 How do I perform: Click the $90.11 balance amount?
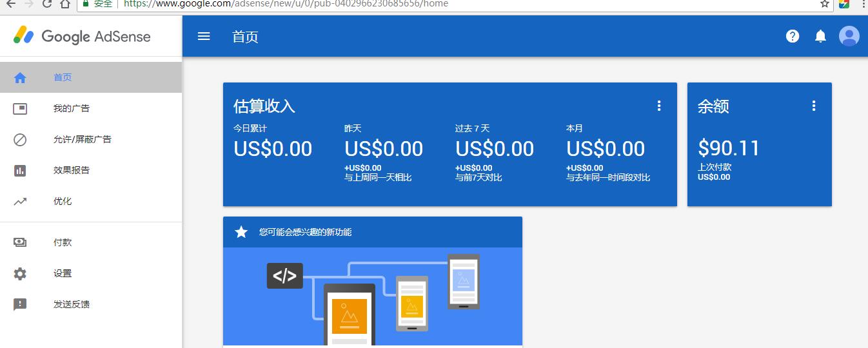point(729,149)
